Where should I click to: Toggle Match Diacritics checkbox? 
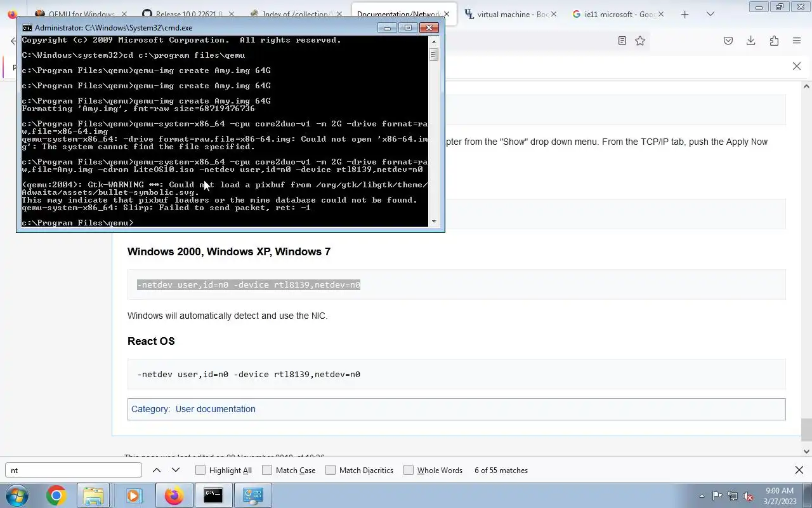point(331,470)
